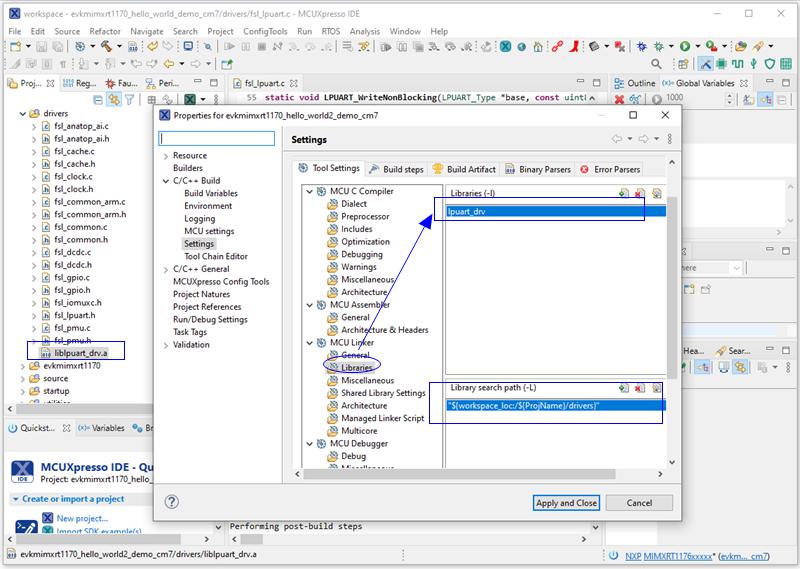Select liblpuart_drv.a in the project tree
Viewport: 800px width, 569px height.
(x=80, y=353)
